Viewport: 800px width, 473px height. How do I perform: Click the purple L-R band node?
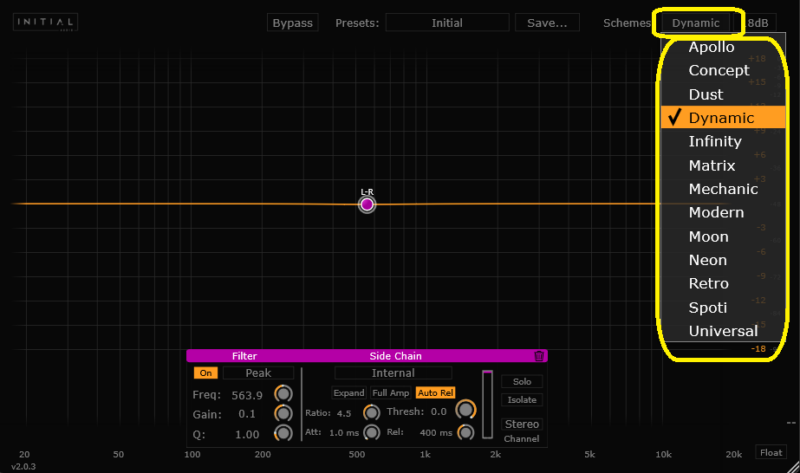click(367, 204)
